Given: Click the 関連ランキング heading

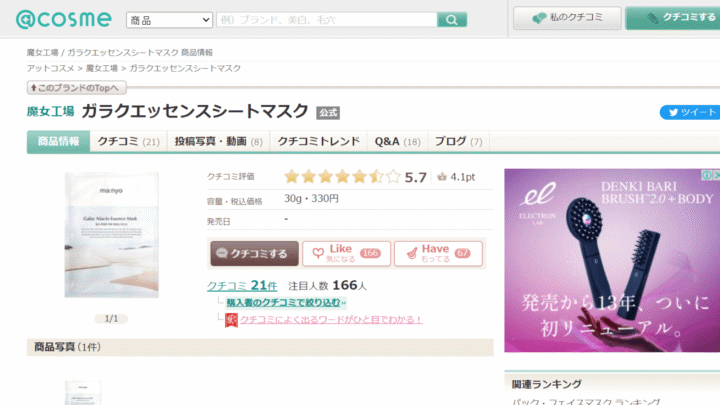Looking at the screenshot, I should [546, 384].
